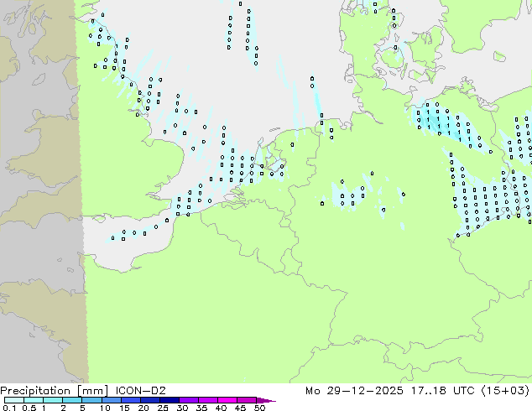This screenshot has height=411, width=532.
Task: Click the 'ICON-D2' model name label
Action: [140, 391]
